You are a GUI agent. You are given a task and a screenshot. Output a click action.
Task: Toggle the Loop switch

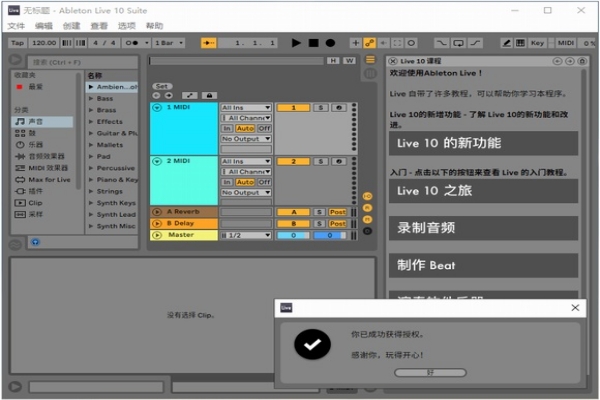coord(458,43)
